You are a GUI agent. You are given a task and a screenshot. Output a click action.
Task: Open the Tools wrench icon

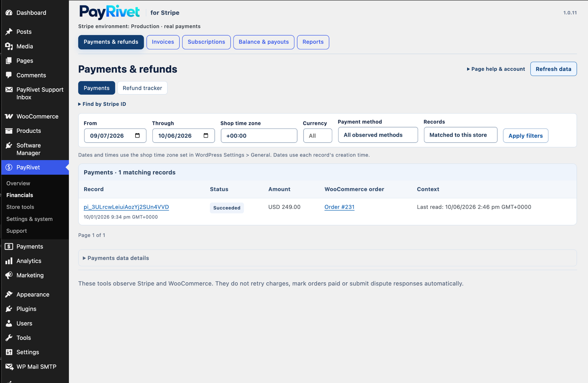point(9,338)
